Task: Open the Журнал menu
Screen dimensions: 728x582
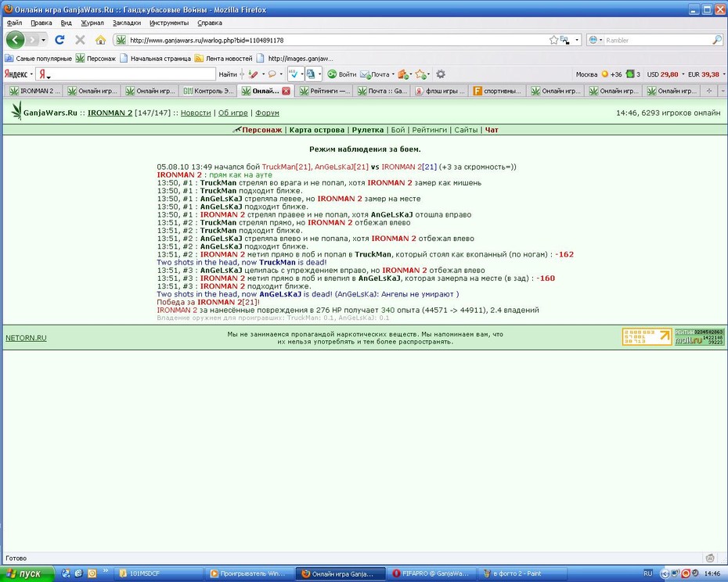Action: tap(92, 23)
